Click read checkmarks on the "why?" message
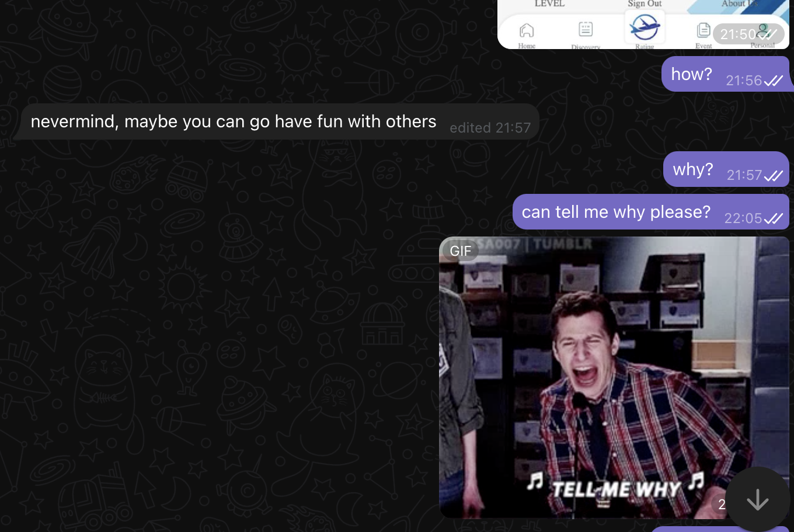The width and height of the screenshot is (794, 532). [774, 175]
